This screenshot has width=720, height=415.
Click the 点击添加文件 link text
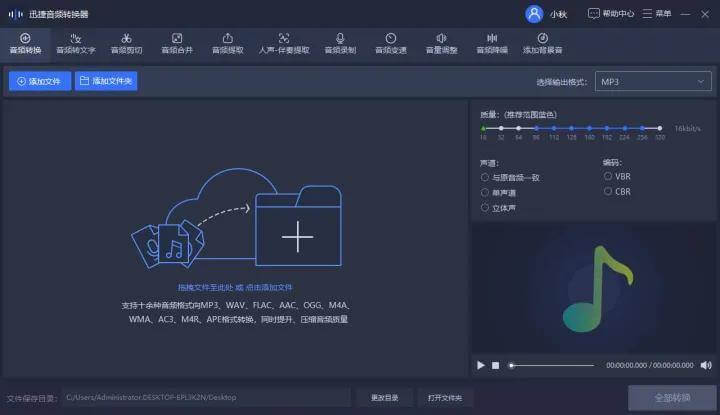click(269, 287)
